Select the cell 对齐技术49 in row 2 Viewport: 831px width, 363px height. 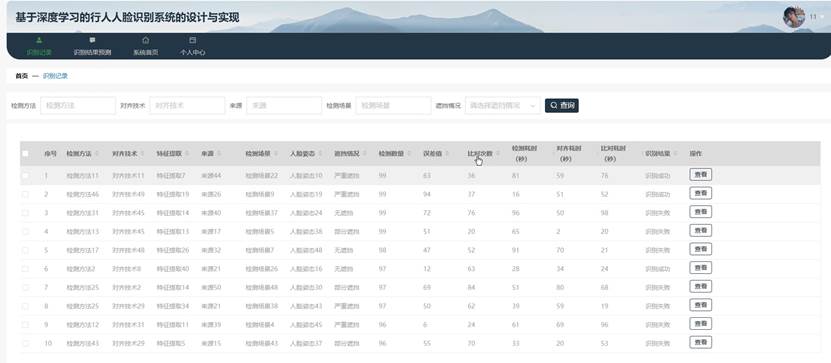click(x=128, y=194)
